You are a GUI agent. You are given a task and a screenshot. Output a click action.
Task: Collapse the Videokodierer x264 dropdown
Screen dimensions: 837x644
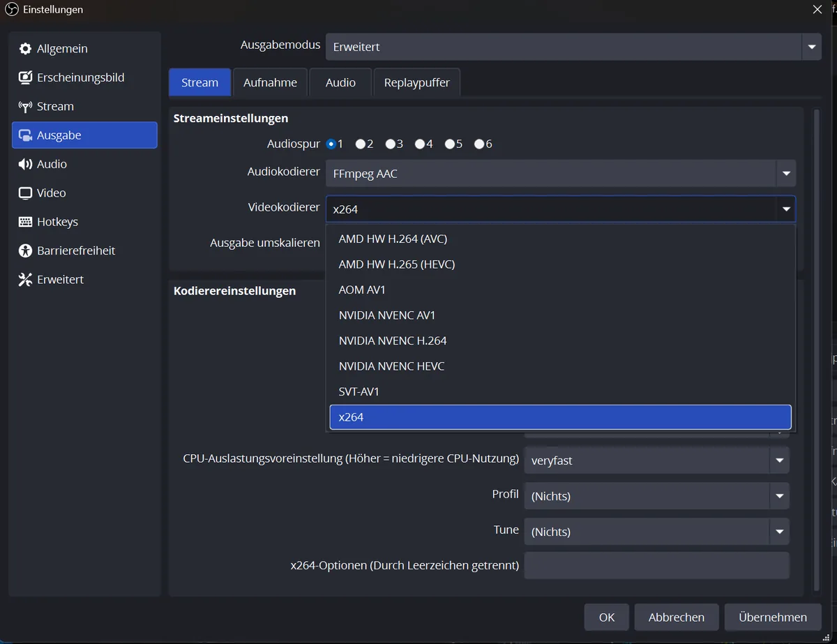coord(561,209)
